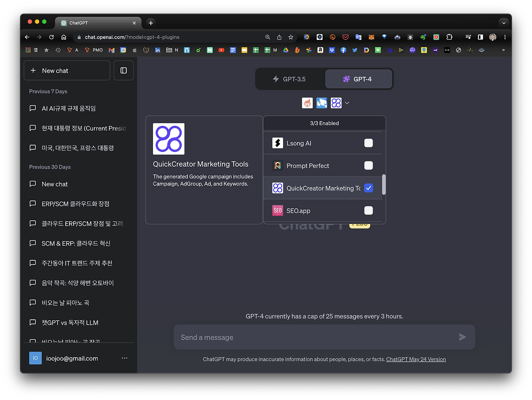
Task: Show more bookmarks with the overflow chevron
Action: pyautogui.click(x=503, y=50)
